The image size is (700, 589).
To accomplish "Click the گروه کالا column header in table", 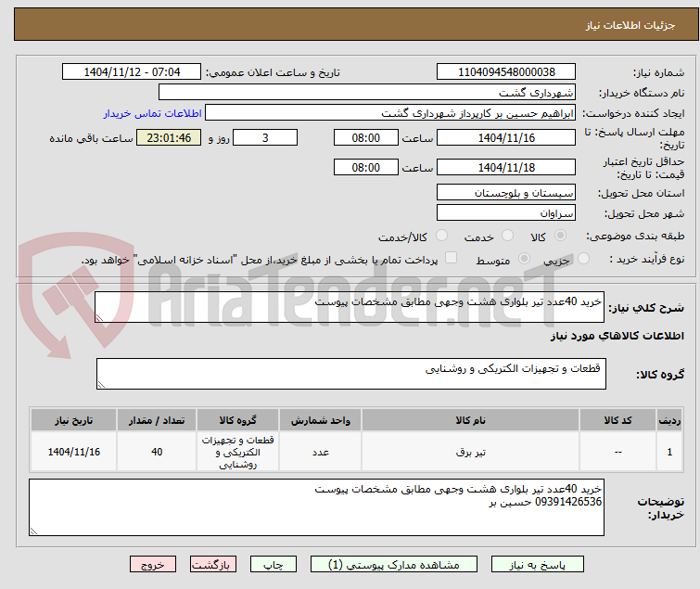I will (x=238, y=420).
